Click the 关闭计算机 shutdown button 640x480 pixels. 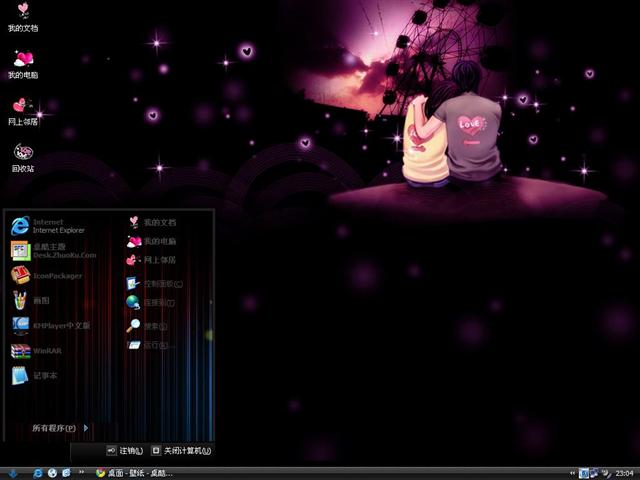[x=180, y=451]
